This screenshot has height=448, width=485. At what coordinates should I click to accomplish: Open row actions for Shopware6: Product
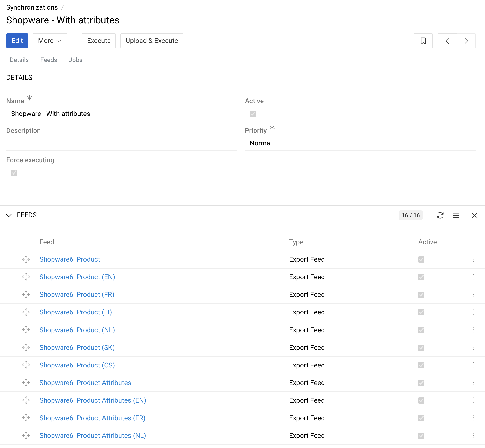click(474, 259)
